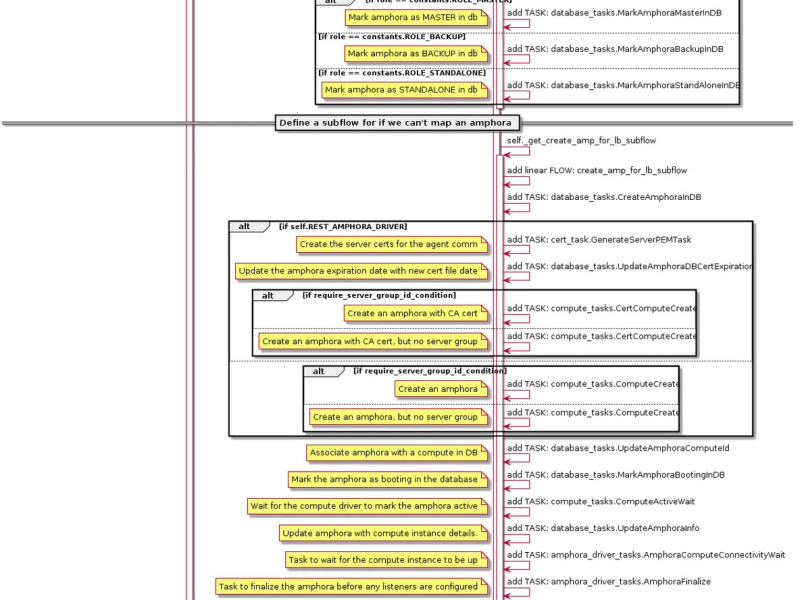This screenshot has width=800, height=600.
Task: Click the 'Task to finalize the amphora' note
Action: [352, 587]
